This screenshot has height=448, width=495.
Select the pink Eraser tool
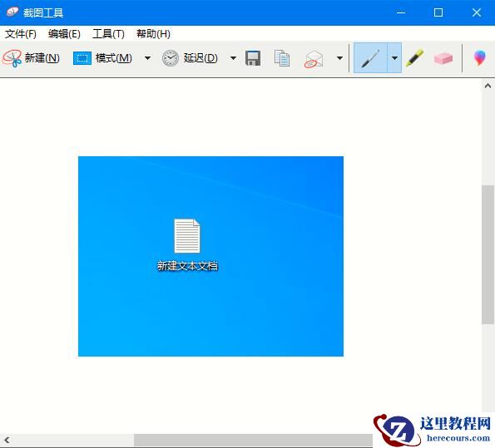point(443,58)
